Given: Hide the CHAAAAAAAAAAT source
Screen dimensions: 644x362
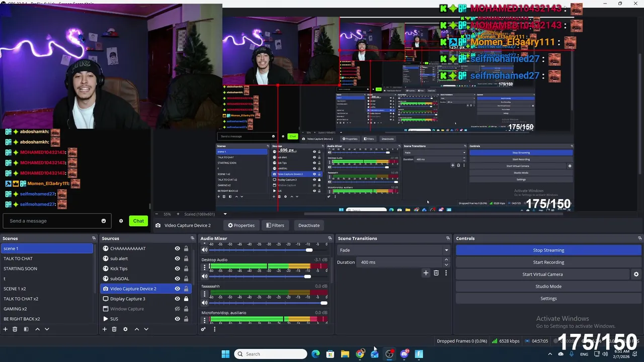Looking at the screenshot, I should (x=177, y=248).
